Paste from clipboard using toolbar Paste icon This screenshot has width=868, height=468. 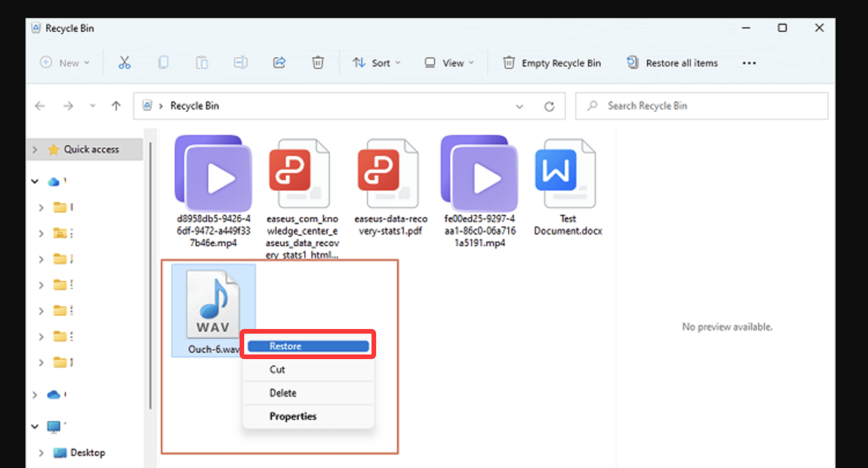202,63
